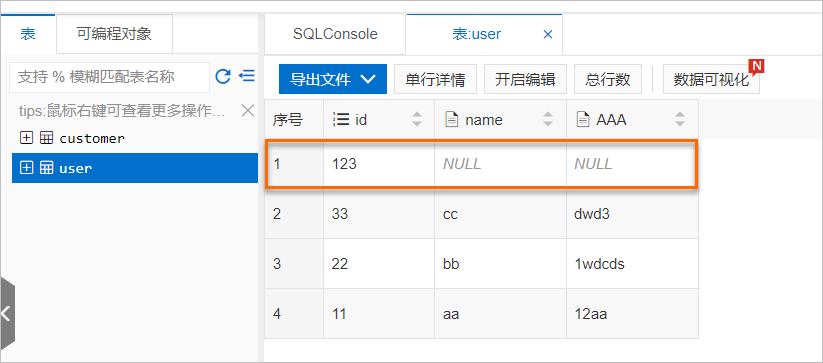Open the 导出文件 dropdown arrow
The width and height of the screenshot is (823, 363).
click(x=368, y=79)
